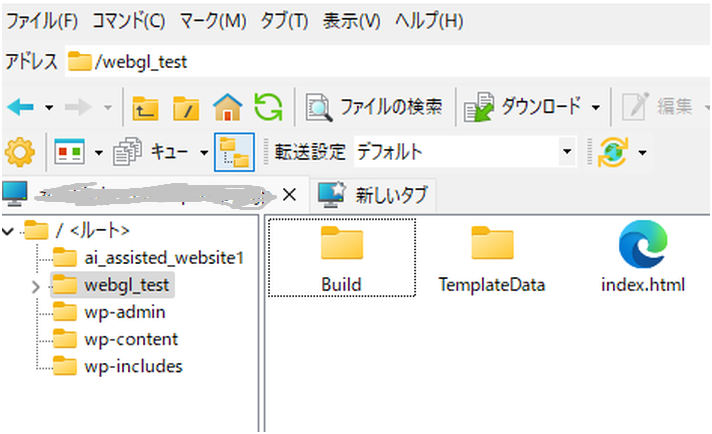Image resolution: width=712 pixels, height=434 pixels.
Task: Open ファイルの検索 file search
Action: click(374, 107)
